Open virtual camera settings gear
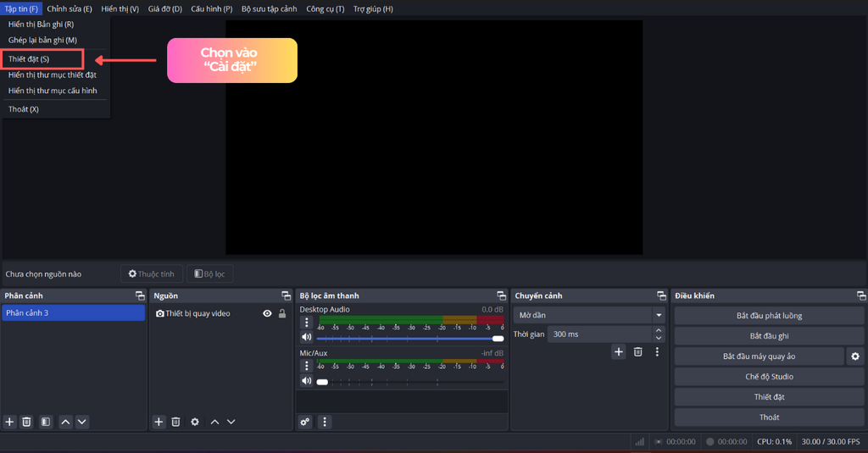 pyautogui.click(x=855, y=356)
